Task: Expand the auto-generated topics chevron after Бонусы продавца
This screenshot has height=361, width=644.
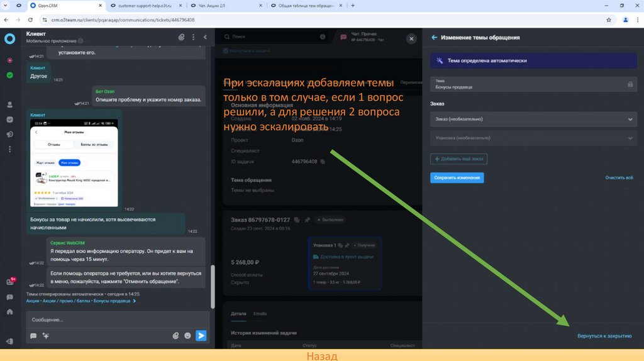Action: (x=135, y=301)
